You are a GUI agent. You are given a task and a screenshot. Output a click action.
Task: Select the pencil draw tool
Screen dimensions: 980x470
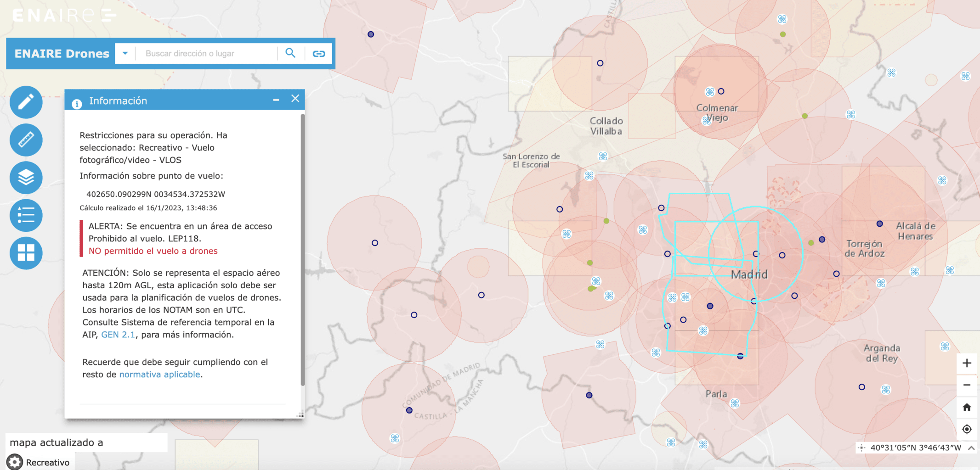pyautogui.click(x=26, y=102)
